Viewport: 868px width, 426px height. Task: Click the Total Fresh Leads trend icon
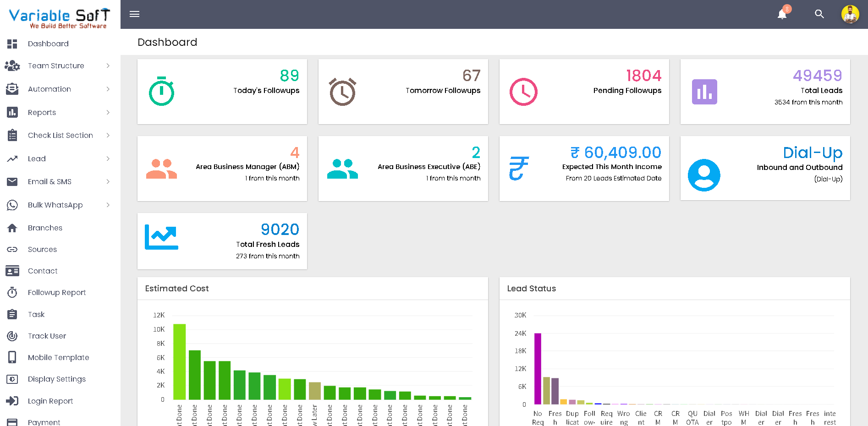point(161,237)
